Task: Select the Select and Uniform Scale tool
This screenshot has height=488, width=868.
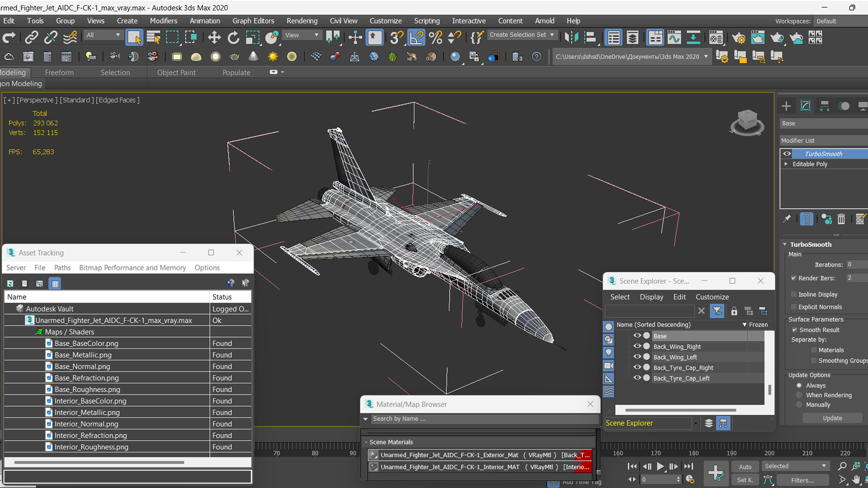Action: tap(252, 38)
